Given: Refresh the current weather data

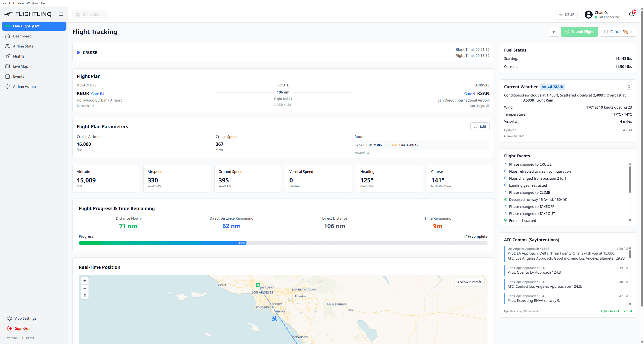Looking at the screenshot, I should [629, 86].
